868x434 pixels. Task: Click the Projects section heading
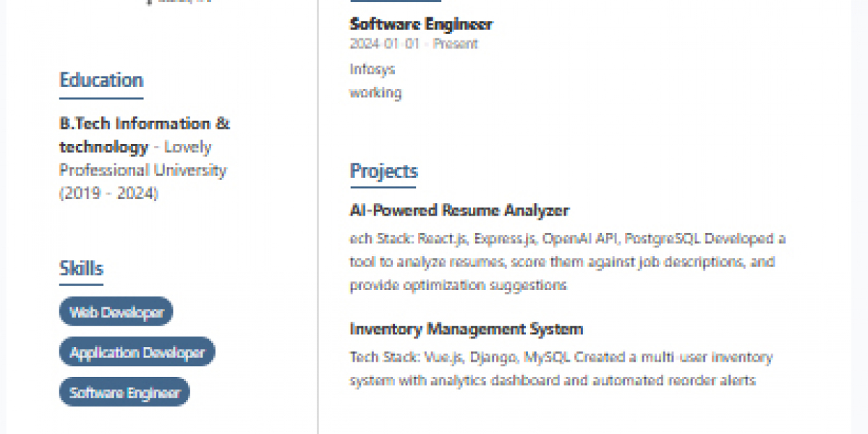tap(383, 171)
